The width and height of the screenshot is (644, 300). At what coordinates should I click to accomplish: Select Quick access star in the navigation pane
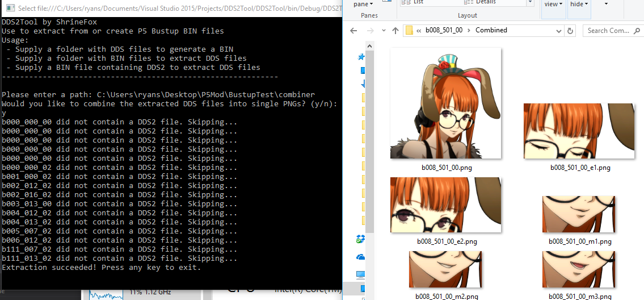click(x=362, y=57)
